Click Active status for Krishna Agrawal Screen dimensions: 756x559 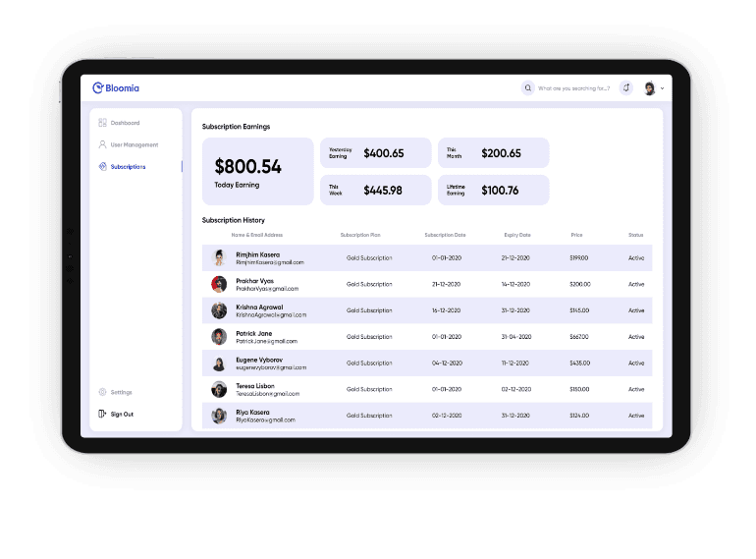(636, 310)
